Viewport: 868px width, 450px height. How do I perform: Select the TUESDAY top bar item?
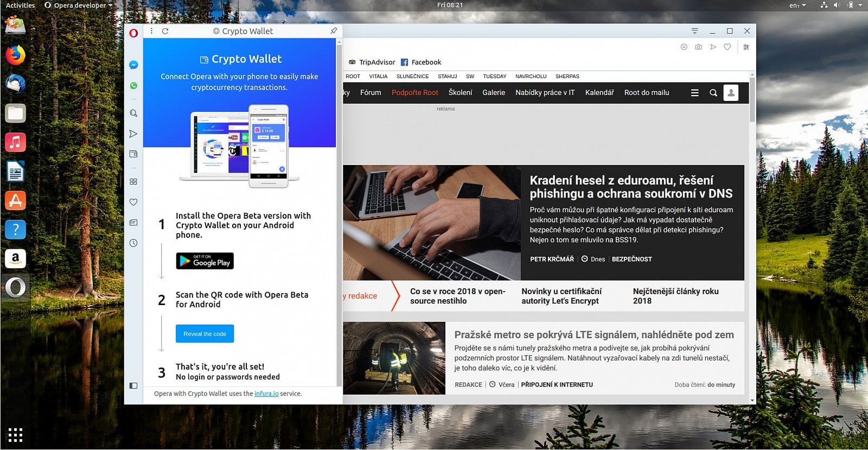pos(495,77)
